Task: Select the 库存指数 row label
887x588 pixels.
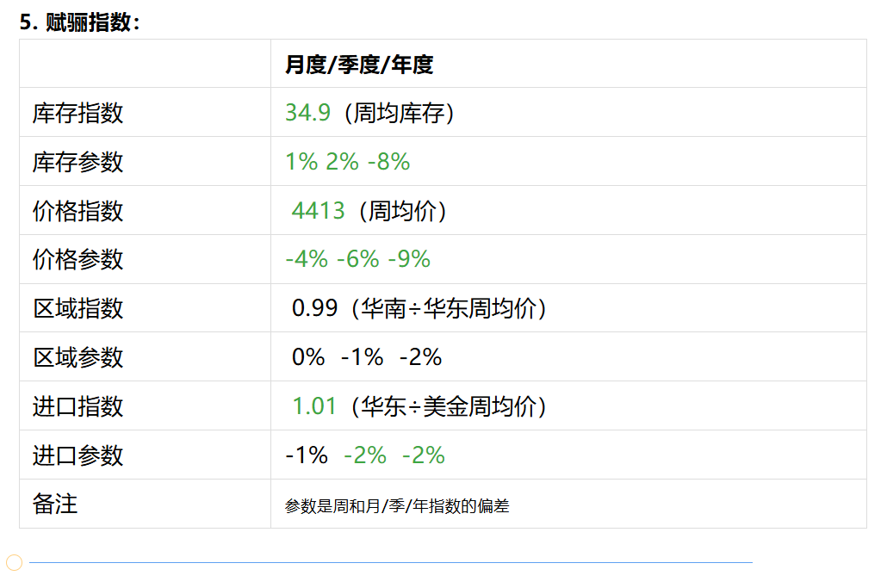Action: pyautogui.click(x=78, y=113)
